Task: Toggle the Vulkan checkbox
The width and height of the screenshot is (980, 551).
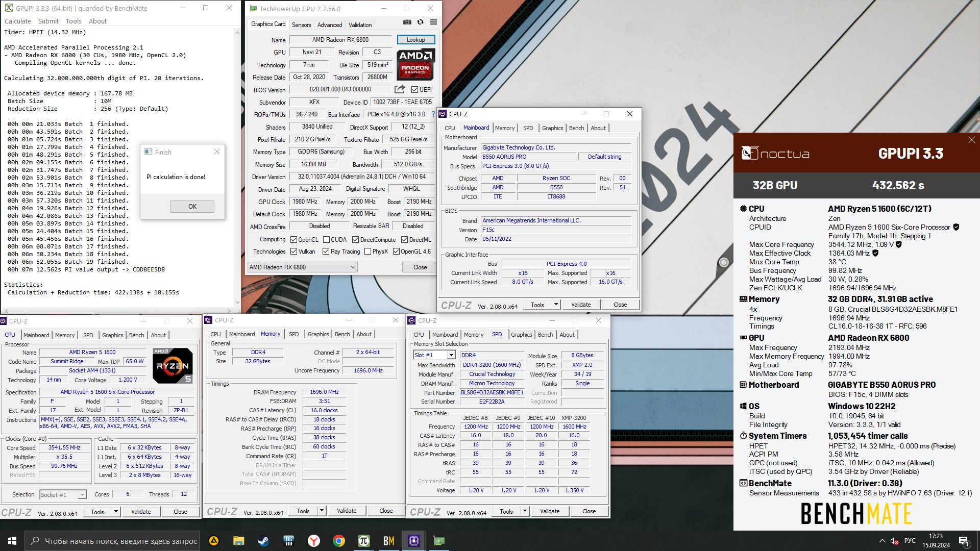Action: [293, 252]
